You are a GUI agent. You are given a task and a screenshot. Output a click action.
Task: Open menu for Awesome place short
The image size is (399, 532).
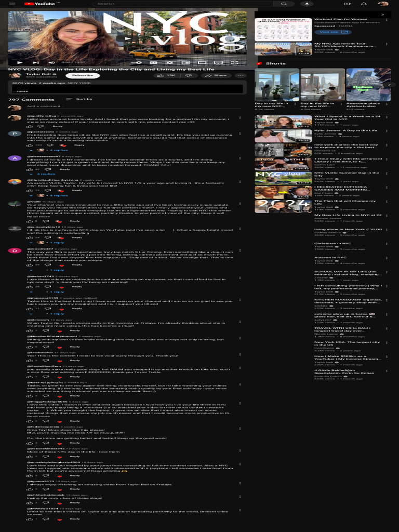tap(387, 104)
